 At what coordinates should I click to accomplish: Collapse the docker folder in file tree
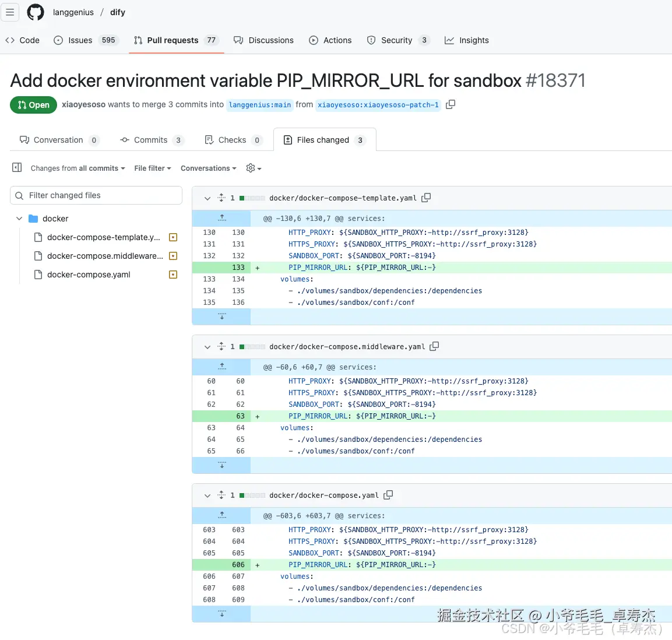[19, 219]
